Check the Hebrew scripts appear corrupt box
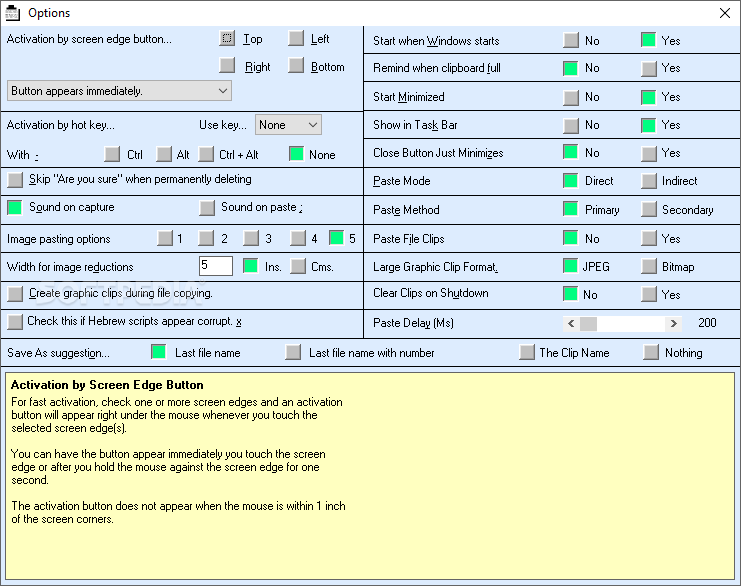This screenshot has height=586, width=741. pyautogui.click(x=15, y=321)
